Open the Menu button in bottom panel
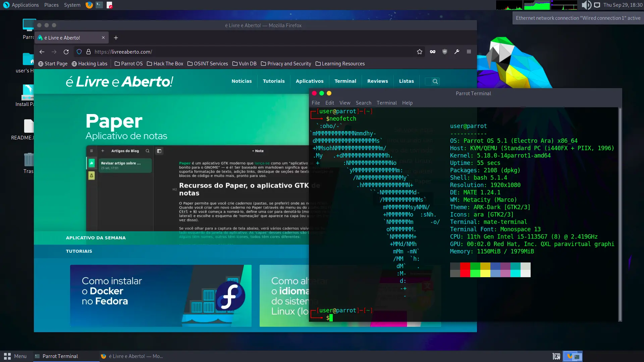This screenshot has height=362, width=644. point(15,356)
